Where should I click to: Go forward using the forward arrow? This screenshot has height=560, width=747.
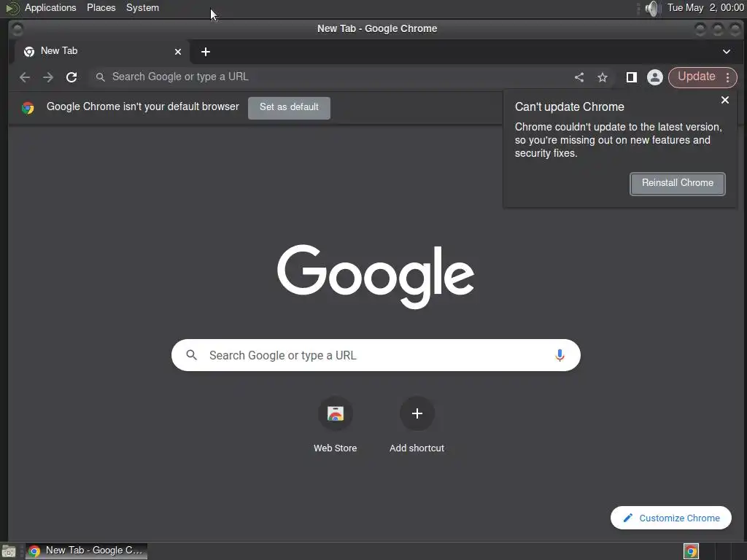tap(48, 77)
